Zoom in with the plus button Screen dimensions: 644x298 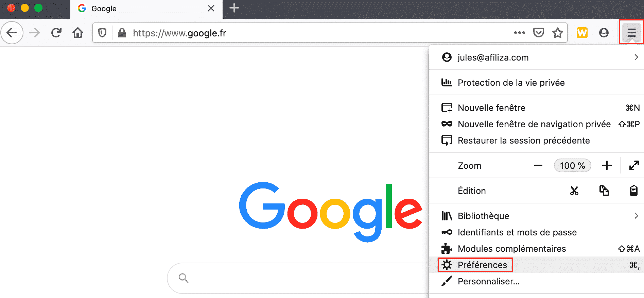(x=607, y=166)
